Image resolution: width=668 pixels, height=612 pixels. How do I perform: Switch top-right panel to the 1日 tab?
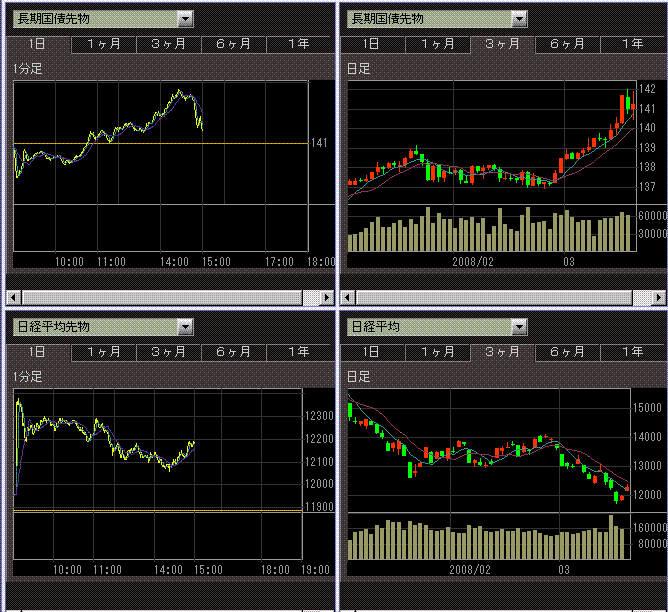[371, 44]
